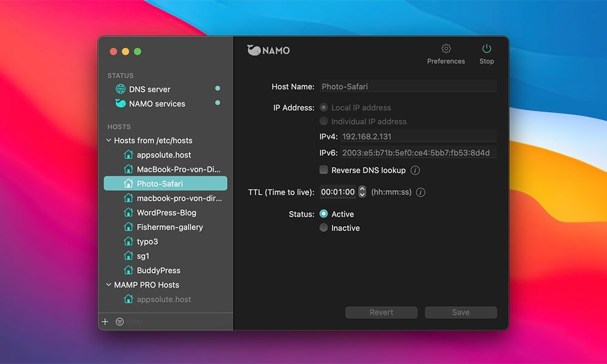Collapse the MAMP PRO Hosts group
This screenshot has height=364, width=607.
coord(109,285)
